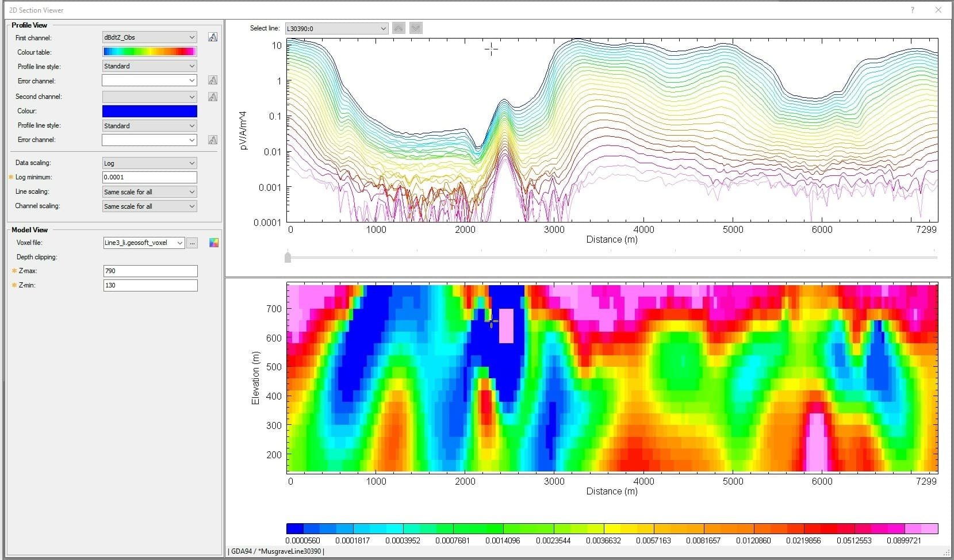
Task: Click the ellipsis browse button for Voxel file
Action: [x=192, y=243]
